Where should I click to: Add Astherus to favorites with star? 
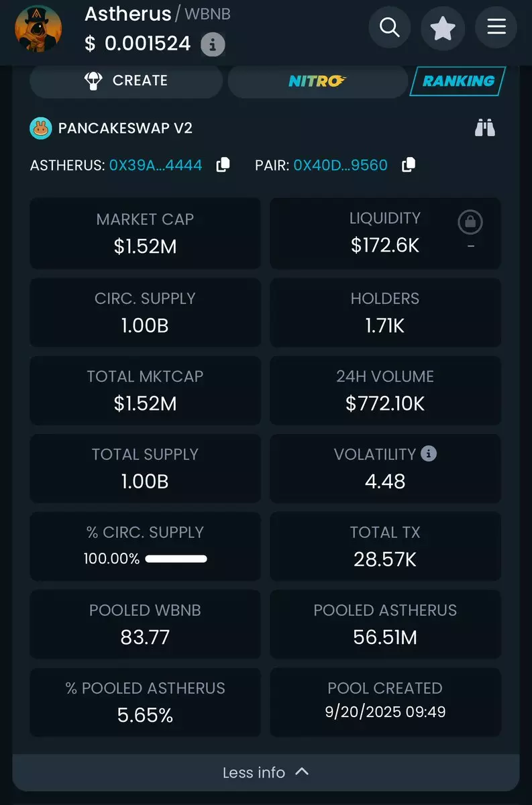(x=443, y=28)
